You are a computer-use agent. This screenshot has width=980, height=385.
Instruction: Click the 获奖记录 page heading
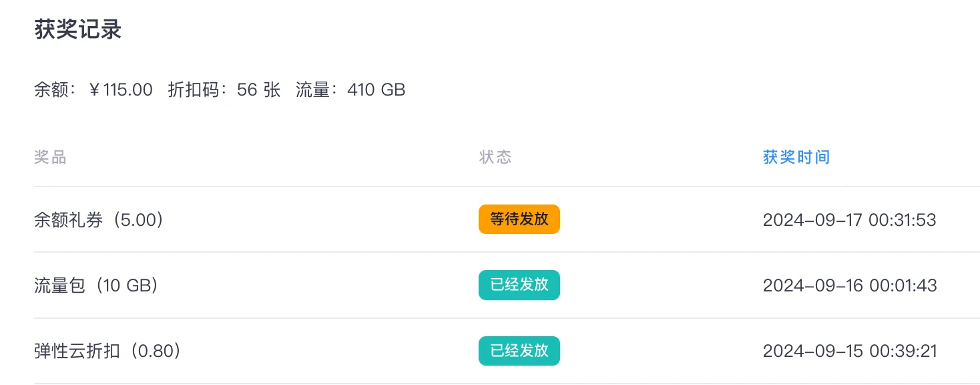pyautogui.click(x=77, y=31)
